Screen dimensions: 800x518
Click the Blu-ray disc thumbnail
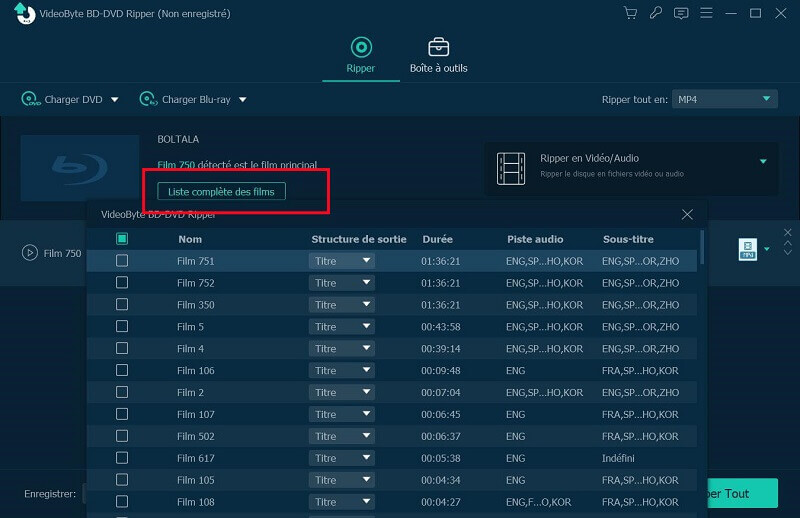tap(80, 167)
